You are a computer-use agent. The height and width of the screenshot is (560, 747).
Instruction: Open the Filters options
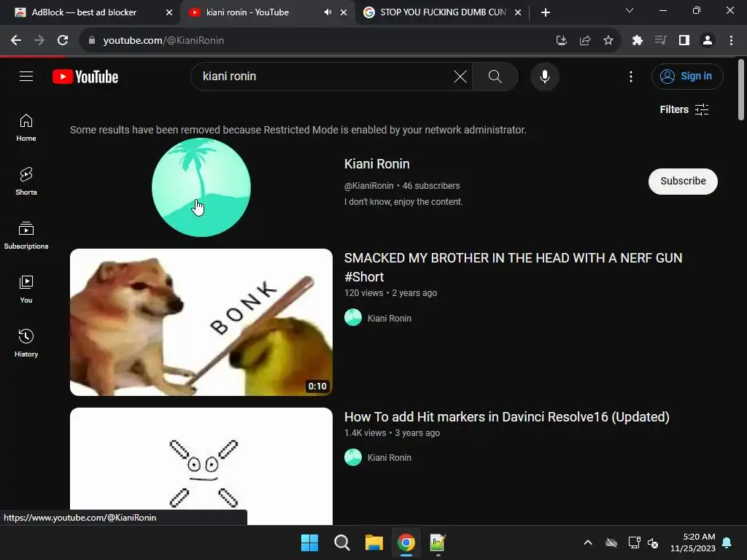[x=684, y=109]
